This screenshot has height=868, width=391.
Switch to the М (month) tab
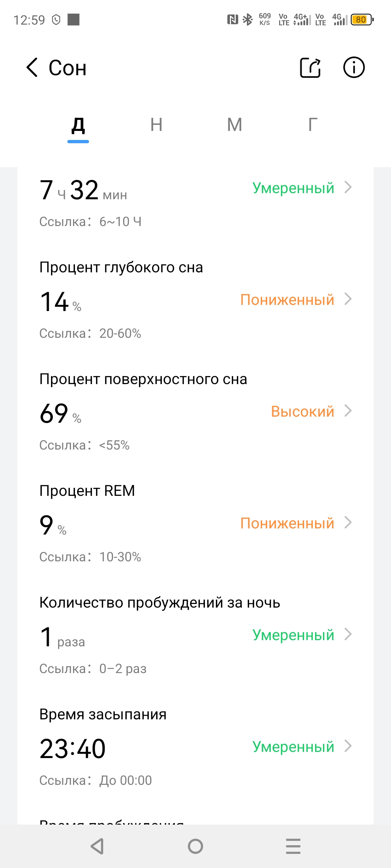[235, 125]
